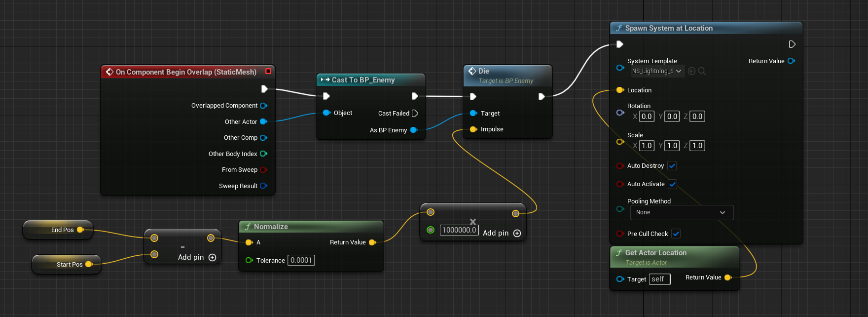
Task: Click the Scale Y value field
Action: tap(672, 146)
